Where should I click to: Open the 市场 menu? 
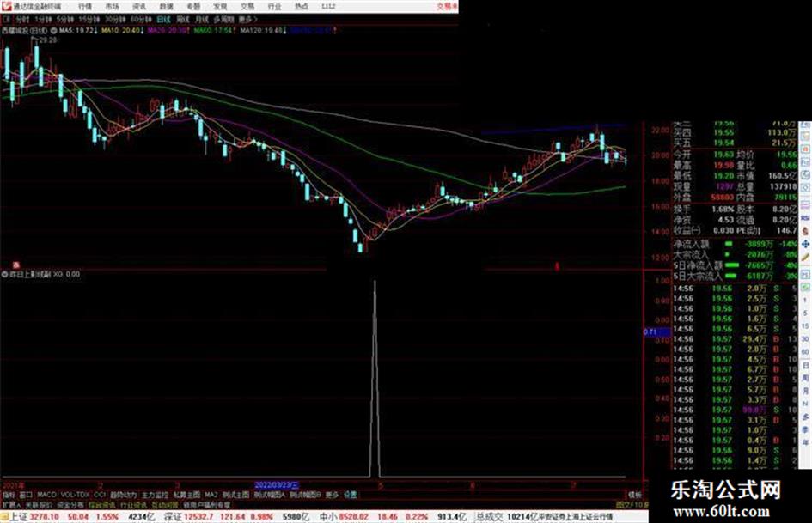112,7
